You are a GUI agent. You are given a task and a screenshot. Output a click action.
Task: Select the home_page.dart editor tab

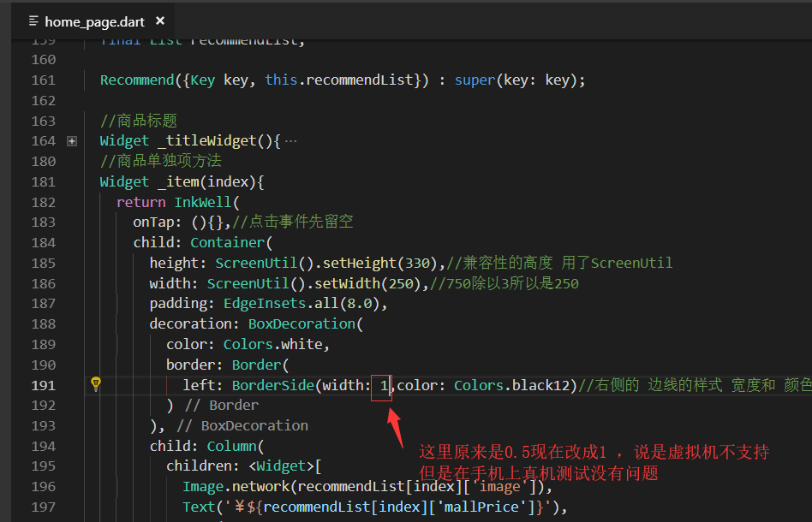pyautogui.click(x=93, y=21)
